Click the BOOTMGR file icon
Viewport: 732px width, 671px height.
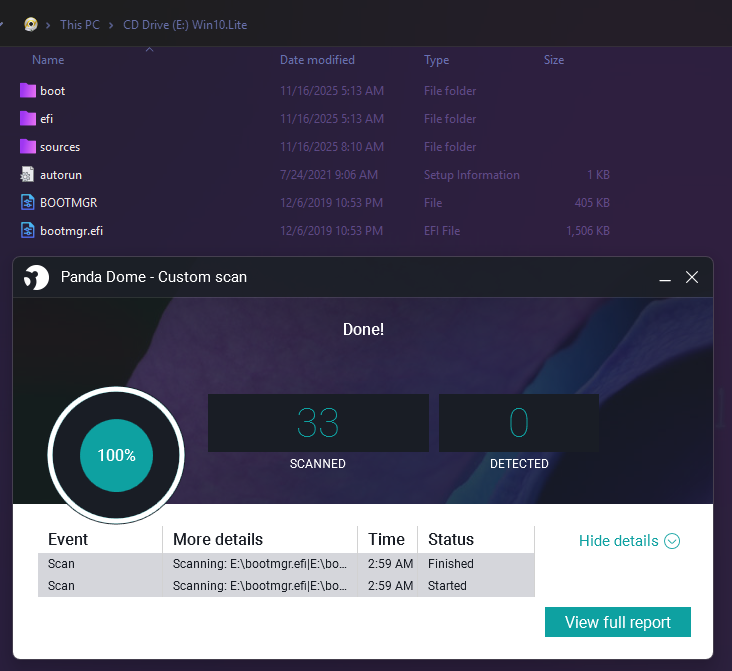point(28,203)
